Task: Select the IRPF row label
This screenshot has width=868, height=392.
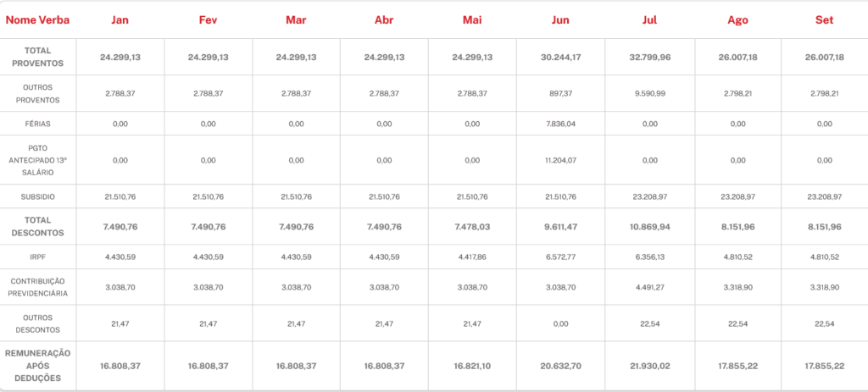Action: [38, 257]
